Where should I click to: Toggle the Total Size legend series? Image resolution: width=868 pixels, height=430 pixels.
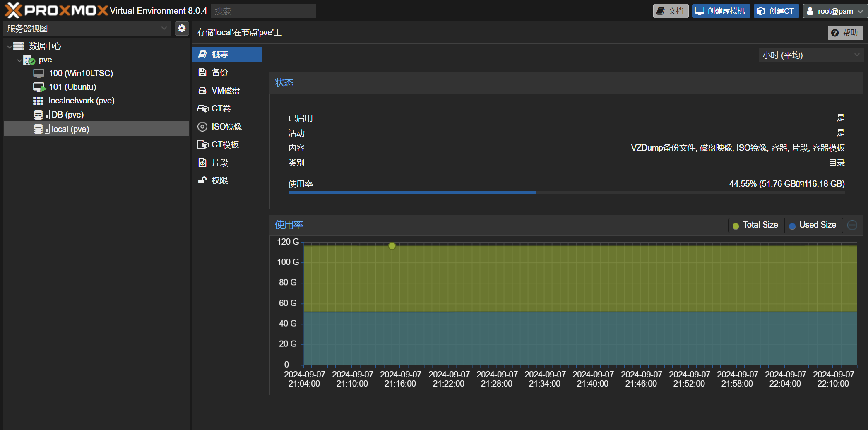click(755, 225)
